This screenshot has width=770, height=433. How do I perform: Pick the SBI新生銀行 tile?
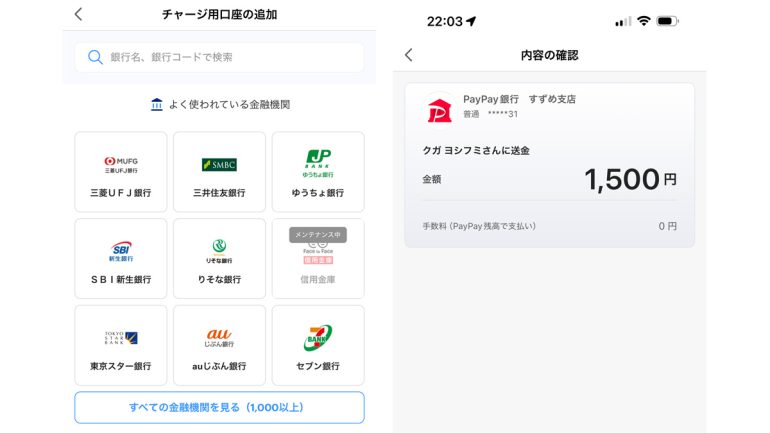click(121, 258)
